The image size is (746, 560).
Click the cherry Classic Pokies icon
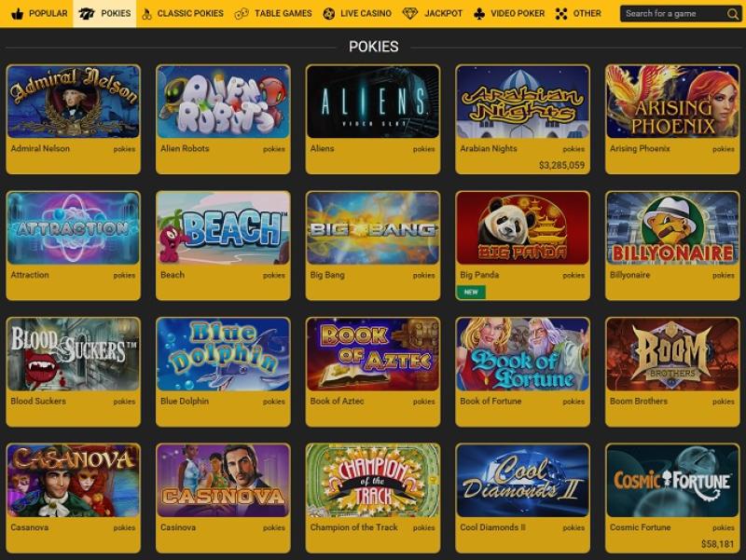(146, 14)
